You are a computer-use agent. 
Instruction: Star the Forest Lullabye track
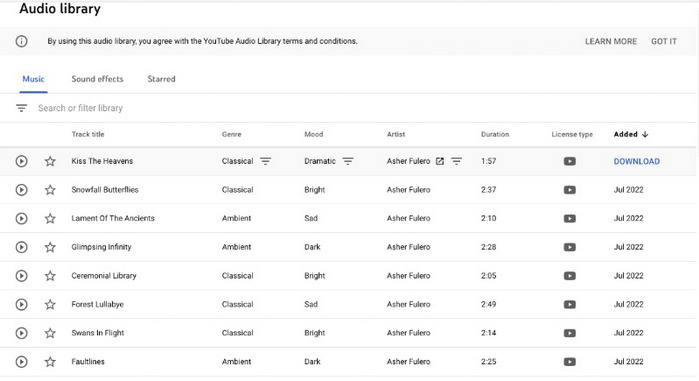50,304
